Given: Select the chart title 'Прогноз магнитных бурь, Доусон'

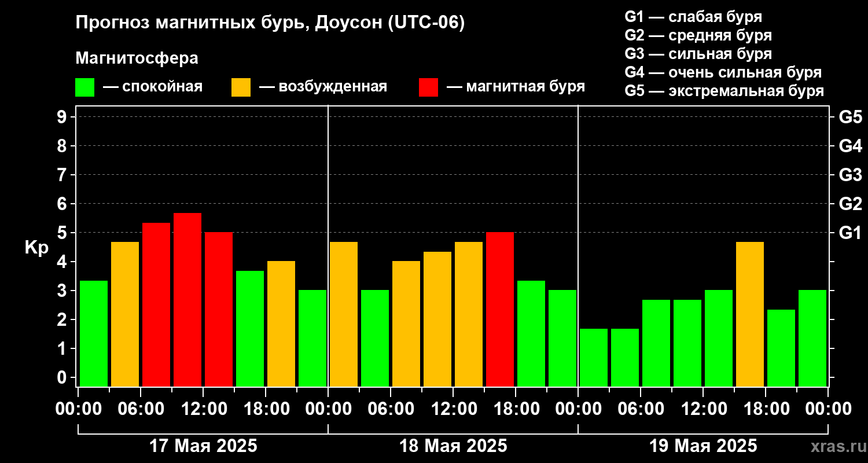Looking at the screenshot, I should 228,24.
